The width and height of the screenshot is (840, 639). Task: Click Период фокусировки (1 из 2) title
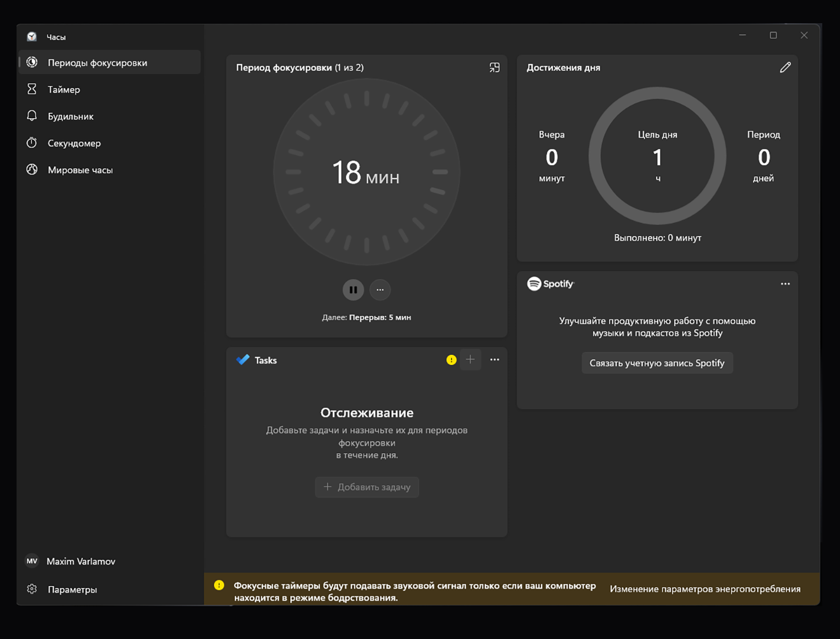click(300, 67)
